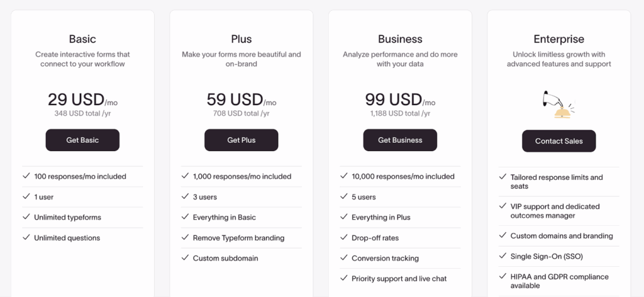Image resolution: width=644 pixels, height=297 pixels.
Task: Click VIP support and dedicated outcomes manager
Action: pyautogui.click(x=555, y=211)
